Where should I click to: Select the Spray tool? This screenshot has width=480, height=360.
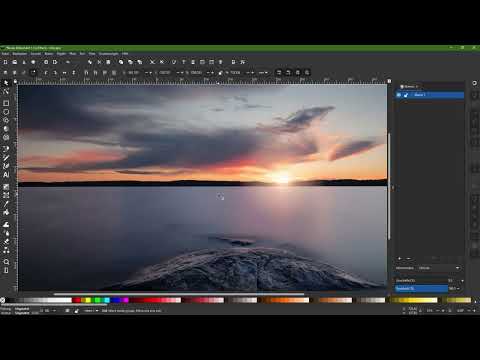[6, 233]
